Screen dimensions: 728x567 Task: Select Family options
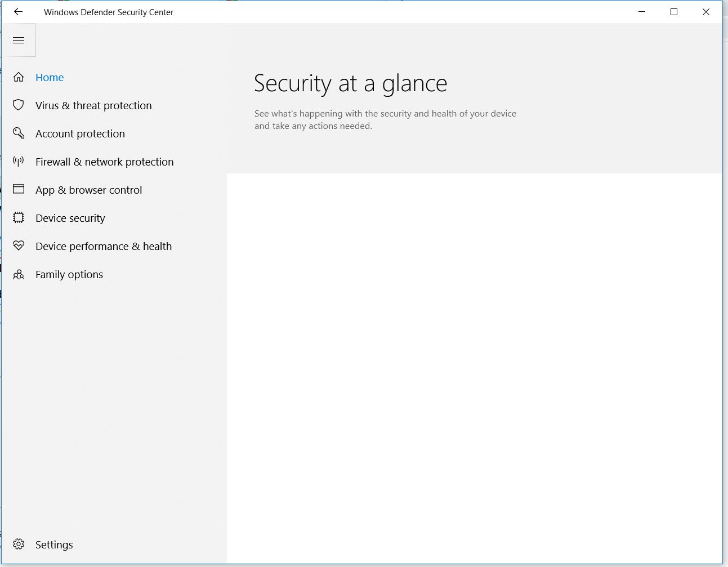pos(69,275)
